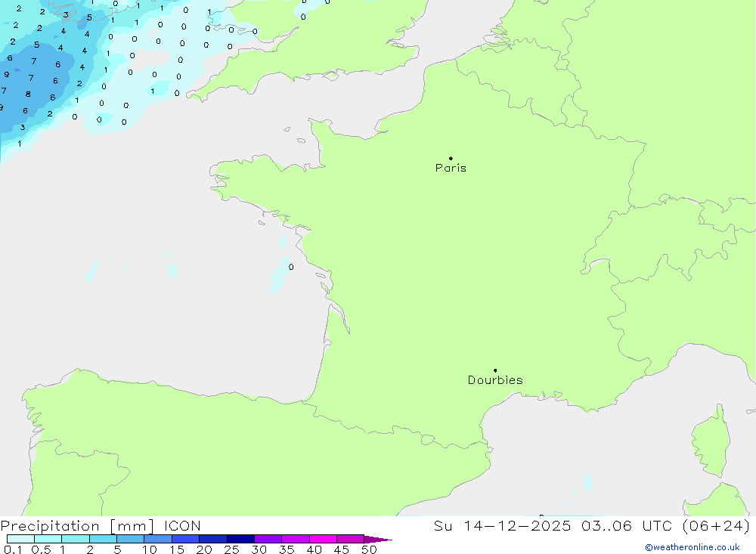Pick the 20–25 mm dark blue legend swatch
Viewport: 756px width, 554px height.
coord(213,539)
